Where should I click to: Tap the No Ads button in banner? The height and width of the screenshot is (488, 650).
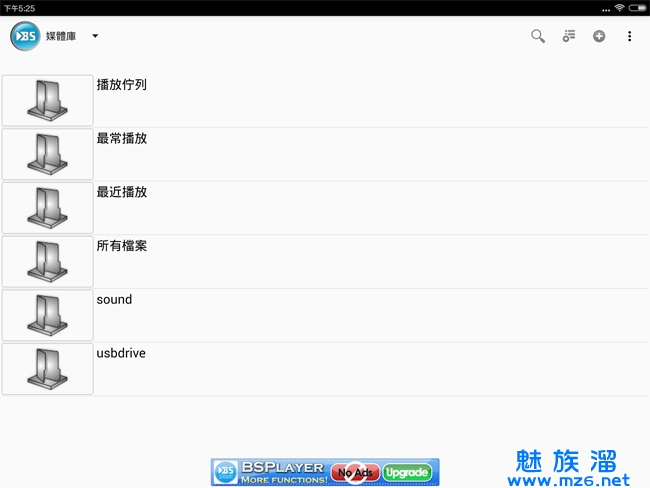click(355, 473)
